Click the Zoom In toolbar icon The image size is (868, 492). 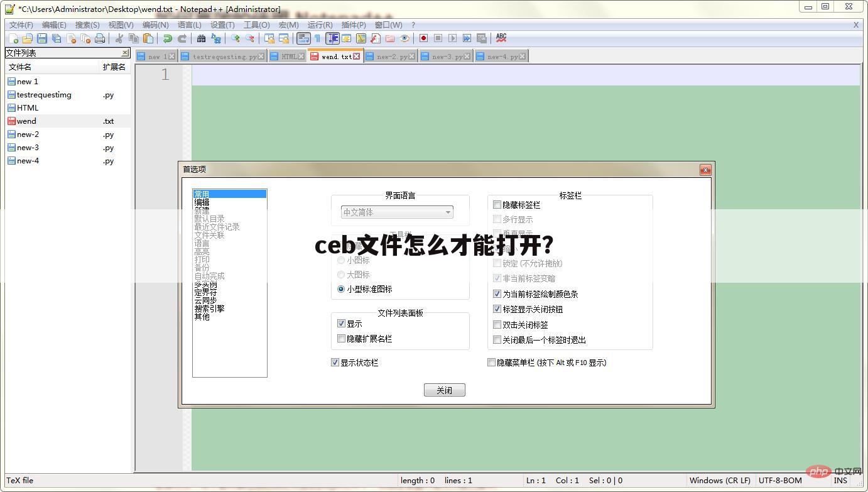coord(235,38)
